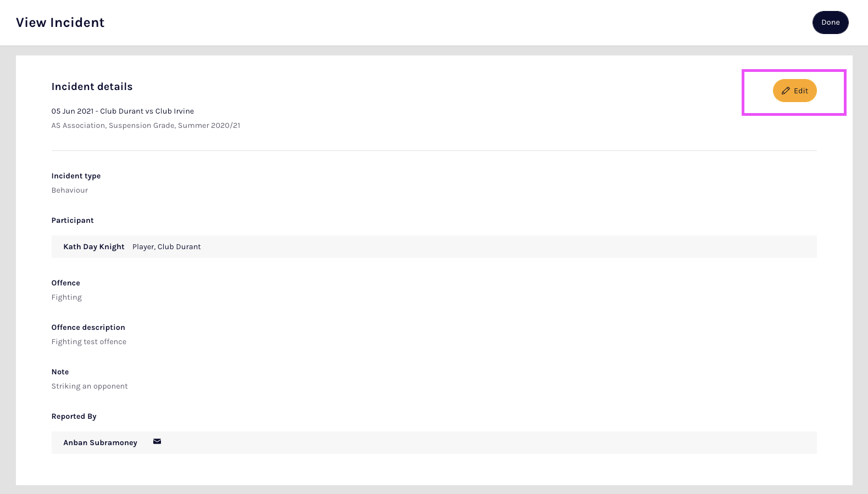Select reporter name Anban Subramoney

pyautogui.click(x=100, y=443)
